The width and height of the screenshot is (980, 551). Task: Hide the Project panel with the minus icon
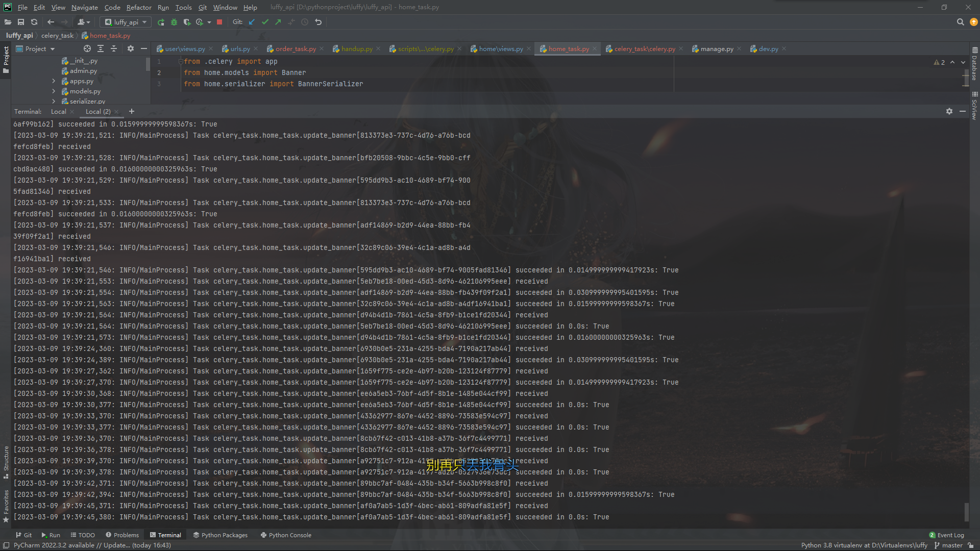click(144, 48)
